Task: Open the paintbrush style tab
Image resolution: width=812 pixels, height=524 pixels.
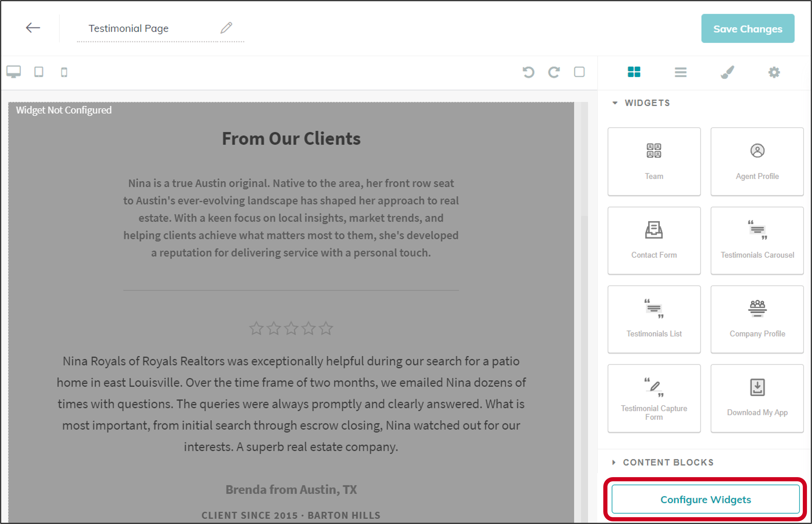Action: pyautogui.click(x=727, y=72)
